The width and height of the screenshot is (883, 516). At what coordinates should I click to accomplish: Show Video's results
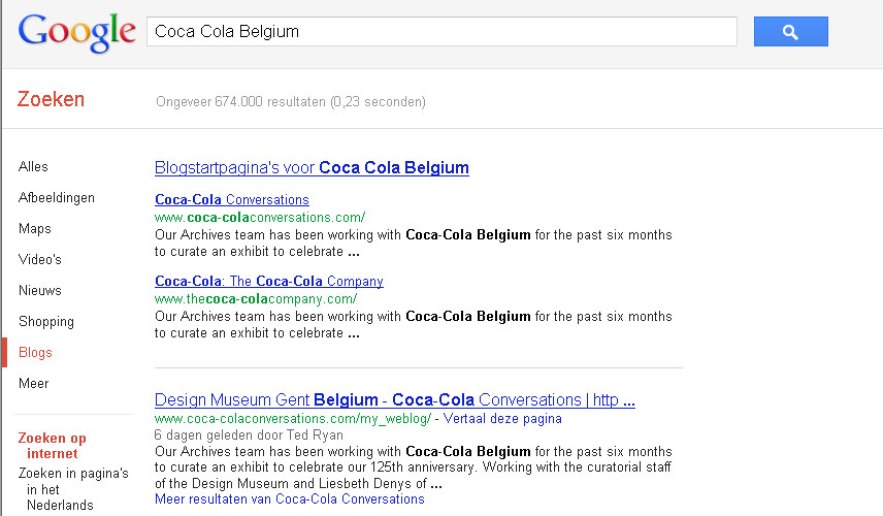40,260
